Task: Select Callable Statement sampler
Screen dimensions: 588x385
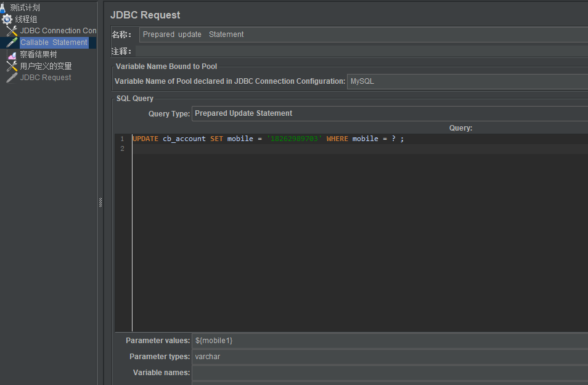Action: point(54,43)
